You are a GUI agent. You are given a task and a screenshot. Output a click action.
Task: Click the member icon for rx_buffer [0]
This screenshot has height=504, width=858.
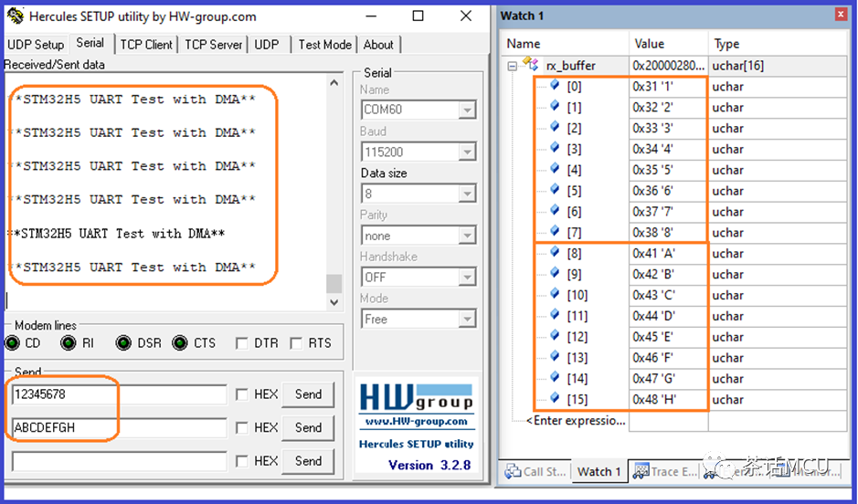[555, 85]
